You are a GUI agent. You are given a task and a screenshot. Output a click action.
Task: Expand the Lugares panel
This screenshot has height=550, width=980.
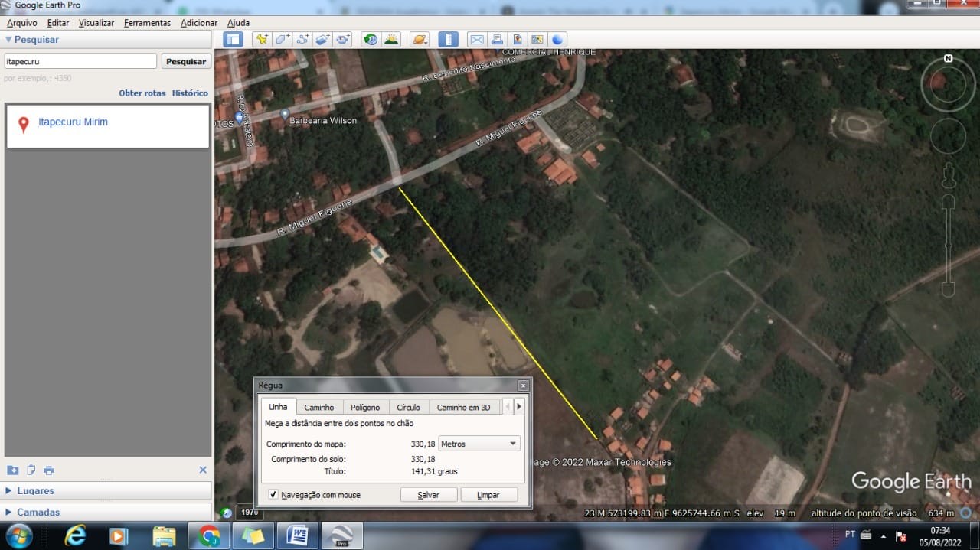coord(35,490)
